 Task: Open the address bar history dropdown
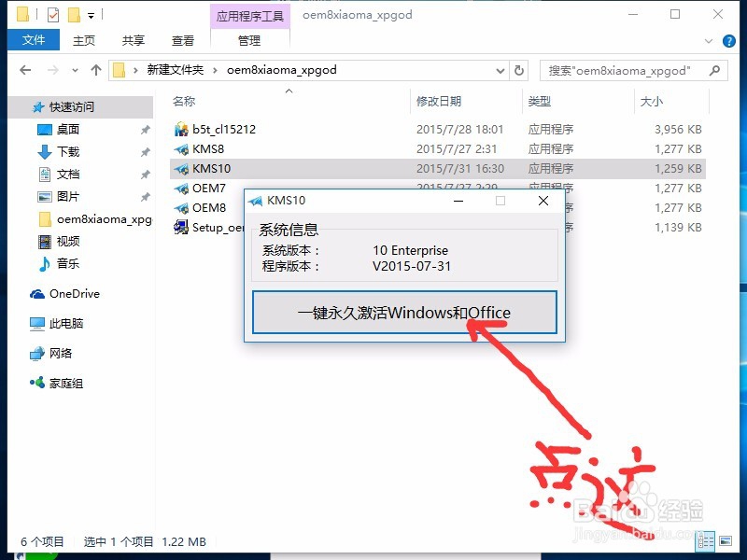point(500,70)
